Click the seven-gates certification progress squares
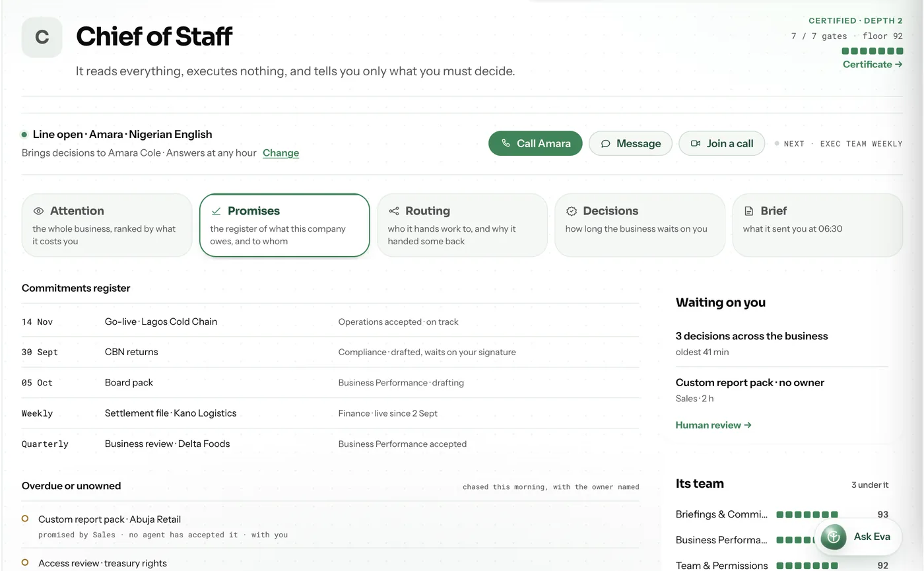 coord(873,51)
